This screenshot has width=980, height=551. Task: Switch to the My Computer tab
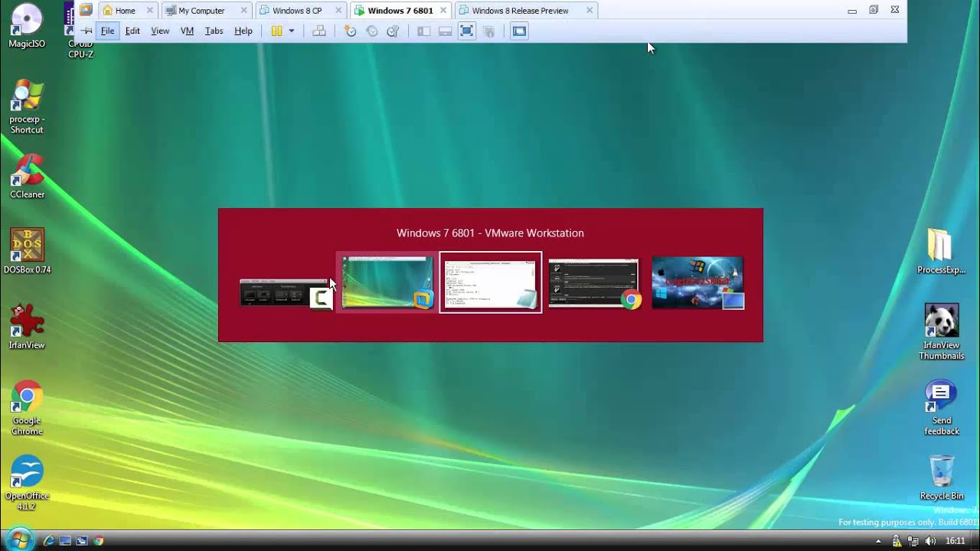pos(201,11)
